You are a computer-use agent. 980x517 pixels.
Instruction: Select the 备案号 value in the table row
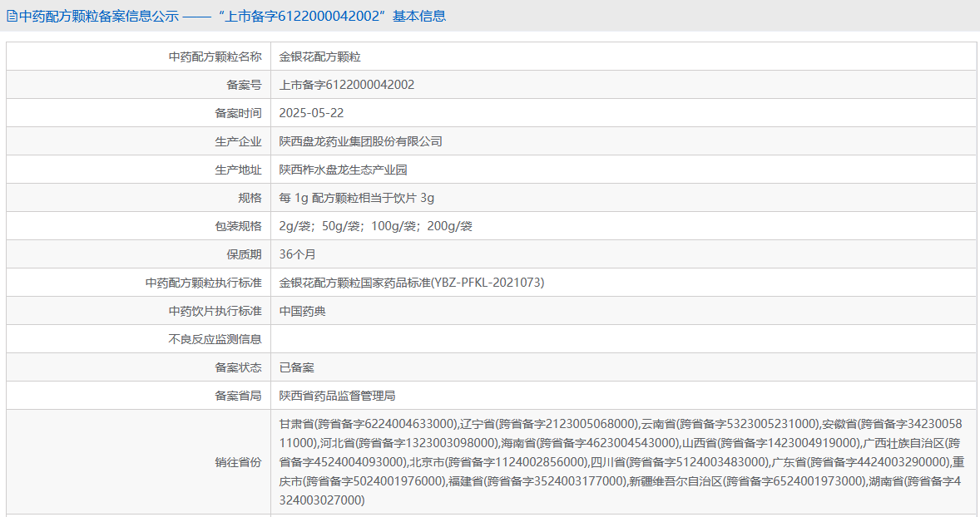pos(346,85)
